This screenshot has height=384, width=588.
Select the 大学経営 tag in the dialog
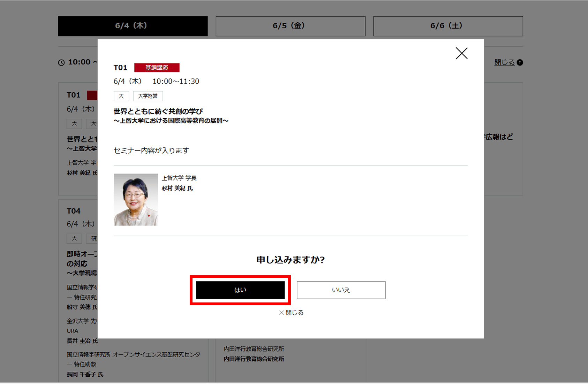pos(148,96)
